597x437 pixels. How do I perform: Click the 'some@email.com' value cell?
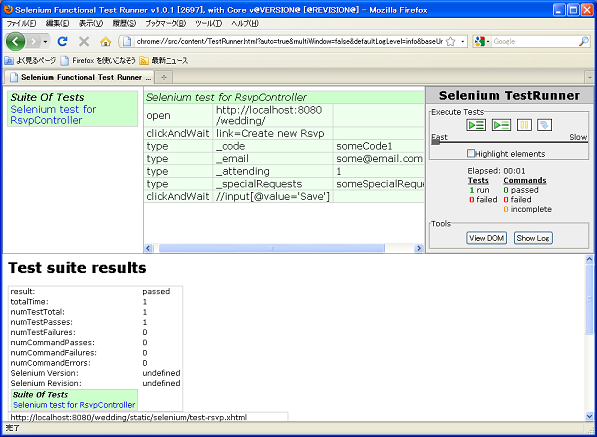point(379,159)
